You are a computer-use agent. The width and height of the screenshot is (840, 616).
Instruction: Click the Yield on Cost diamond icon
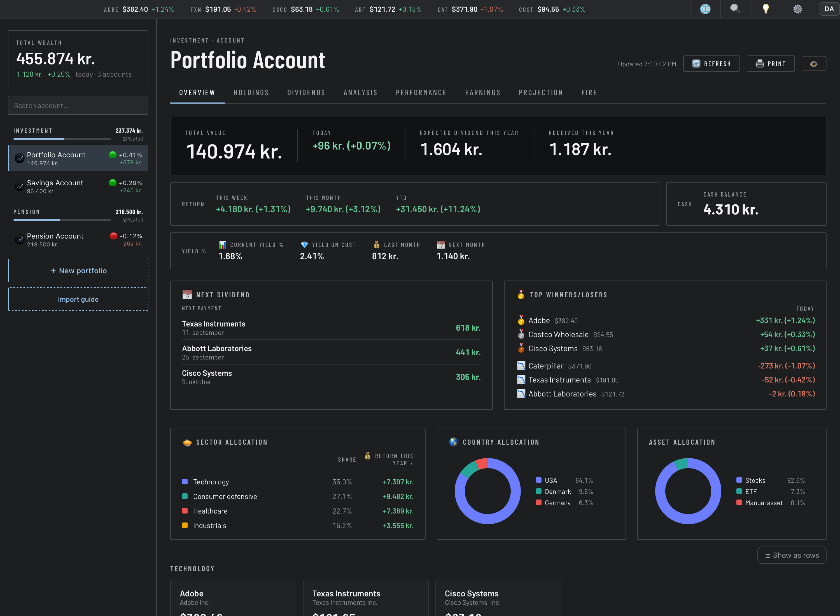[x=304, y=245]
